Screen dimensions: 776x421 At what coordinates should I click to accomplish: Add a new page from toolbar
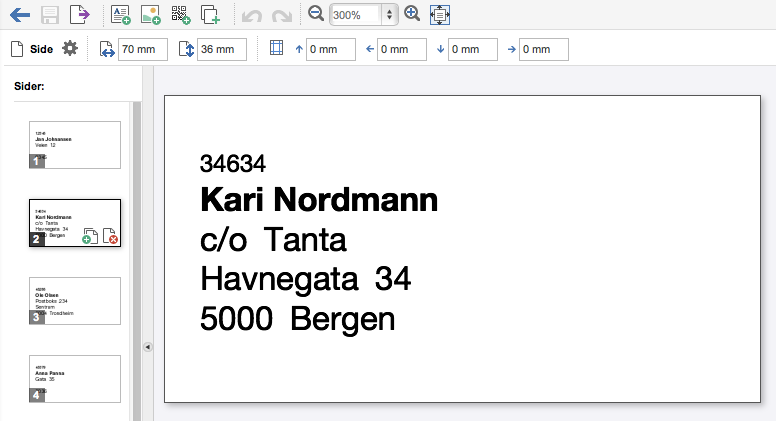point(210,14)
